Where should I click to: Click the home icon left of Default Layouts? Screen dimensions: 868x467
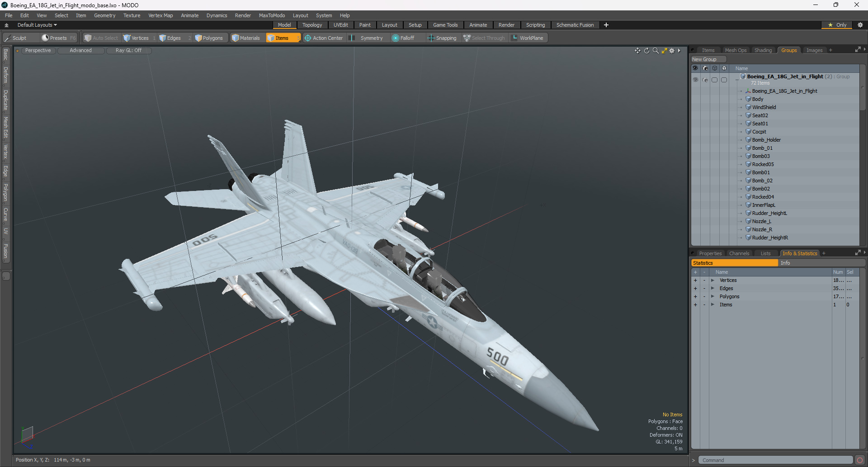pyautogui.click(x=6, y=25)
